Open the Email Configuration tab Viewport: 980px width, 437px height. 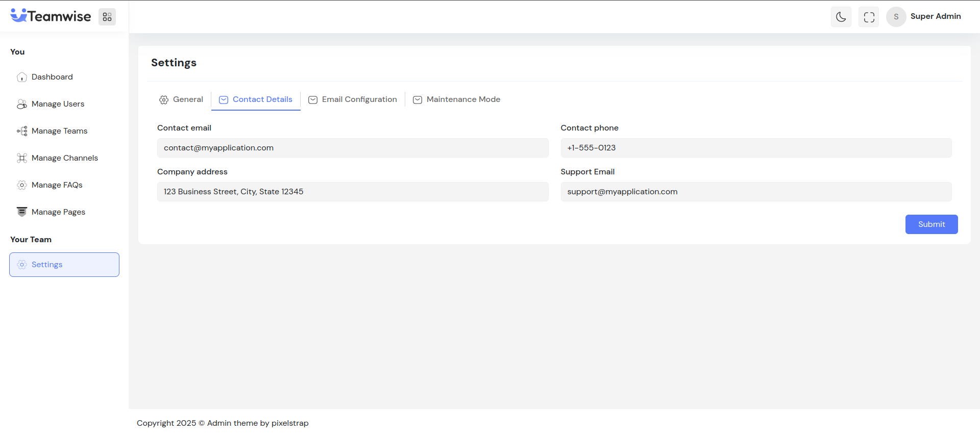point(353,99)
